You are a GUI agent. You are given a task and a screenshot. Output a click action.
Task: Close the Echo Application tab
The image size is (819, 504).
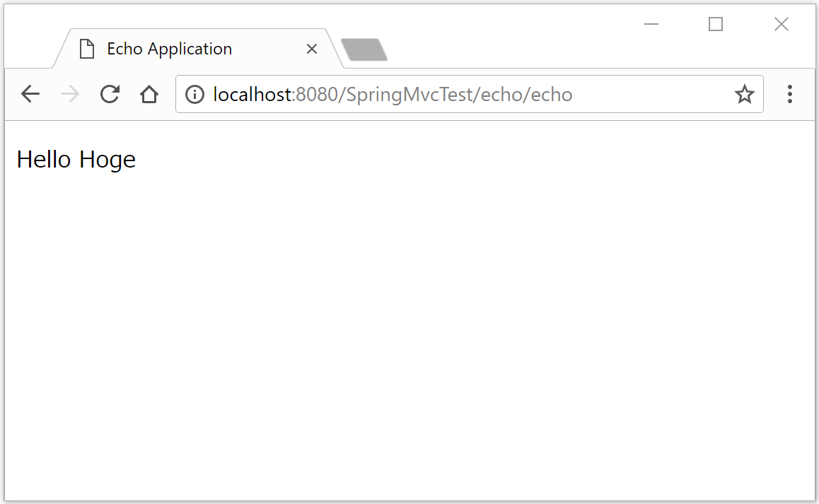coord(312,48)
